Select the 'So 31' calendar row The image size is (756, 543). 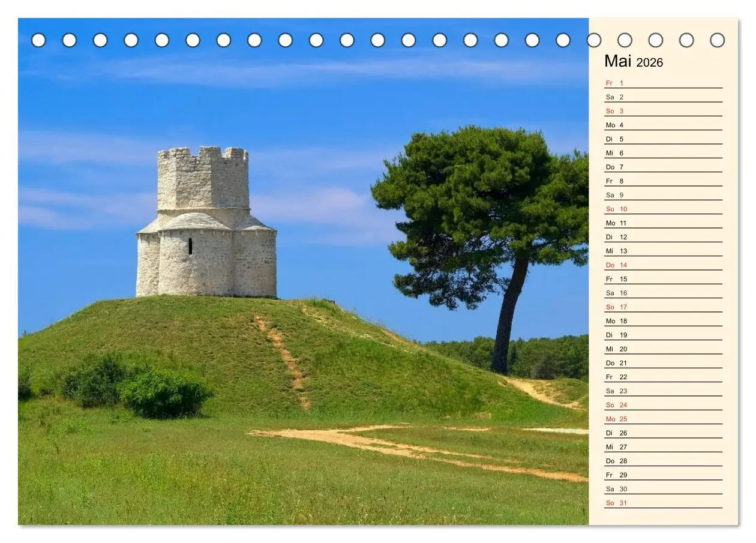pos(663,503)
